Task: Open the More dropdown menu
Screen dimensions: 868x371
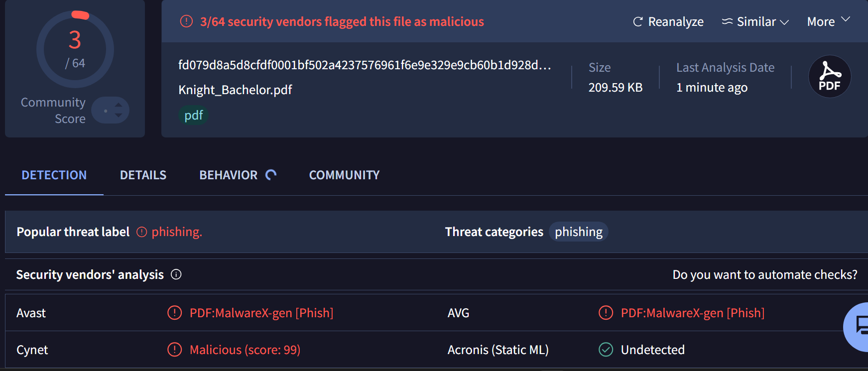Action: (x=828, y=22)
